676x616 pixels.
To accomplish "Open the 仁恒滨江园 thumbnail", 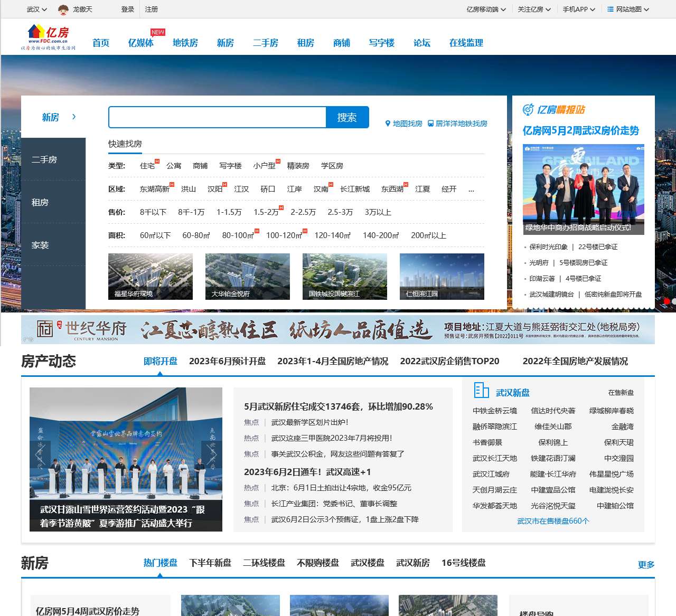I will coord(442,277).
